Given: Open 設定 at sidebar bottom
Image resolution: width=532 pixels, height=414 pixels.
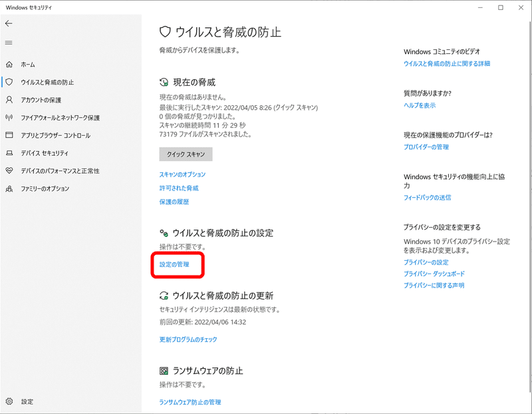Looking at the screenshot, I should click(x=27, y=402).
